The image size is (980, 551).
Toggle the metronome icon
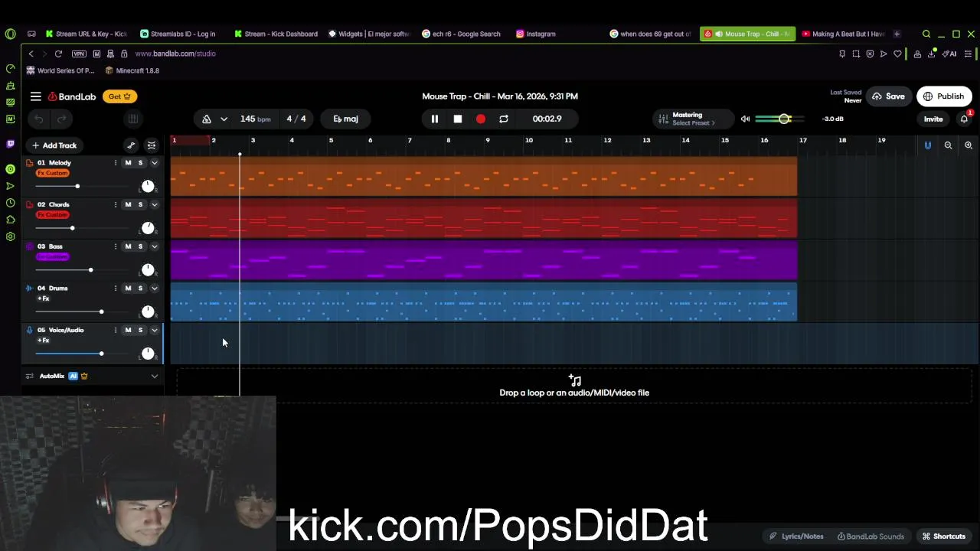(x=207, y=119)
